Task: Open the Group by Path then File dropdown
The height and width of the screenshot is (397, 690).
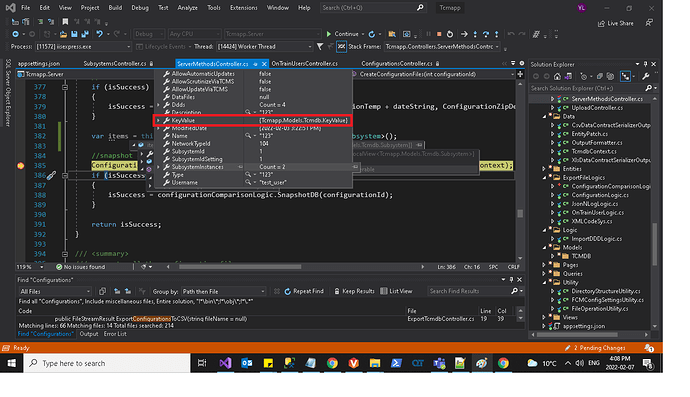Action: point(224,291)
